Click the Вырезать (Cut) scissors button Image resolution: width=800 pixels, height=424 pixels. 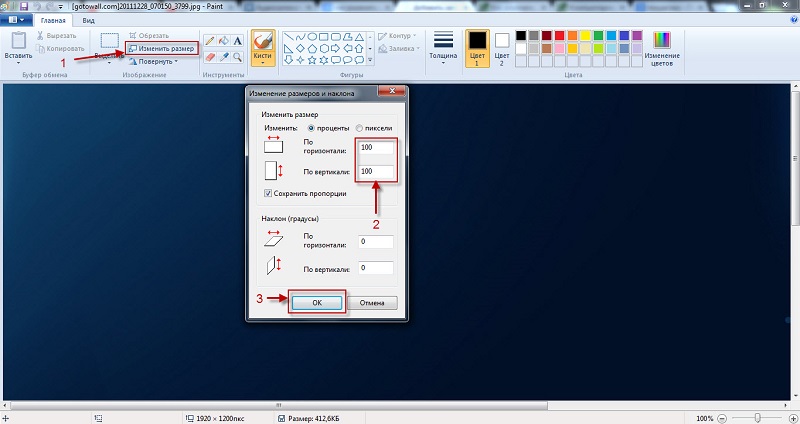[x=56, y=36]
